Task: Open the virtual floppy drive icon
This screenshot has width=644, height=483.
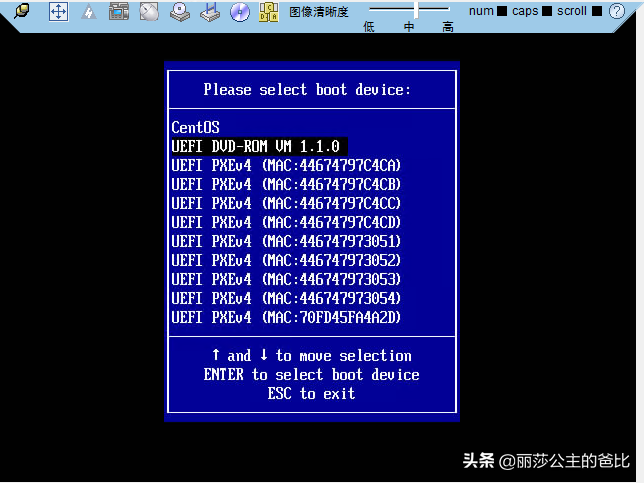Action: tap(210, 12)
